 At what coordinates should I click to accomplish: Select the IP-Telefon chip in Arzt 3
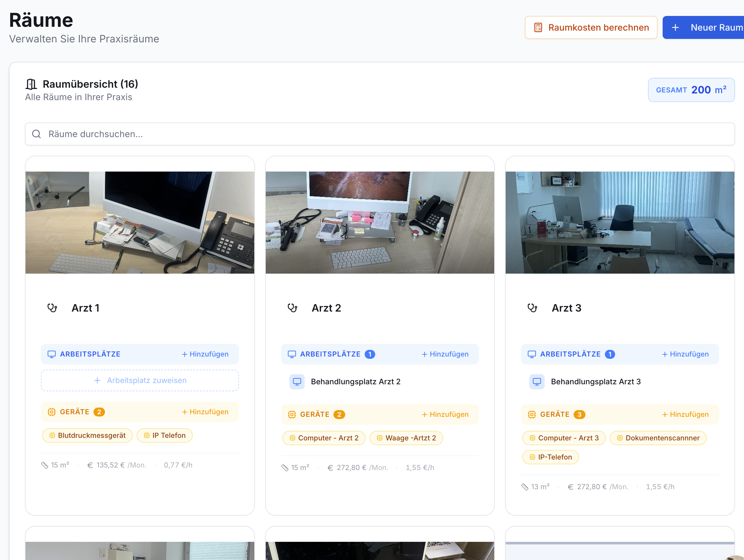(x=551, y=457)
